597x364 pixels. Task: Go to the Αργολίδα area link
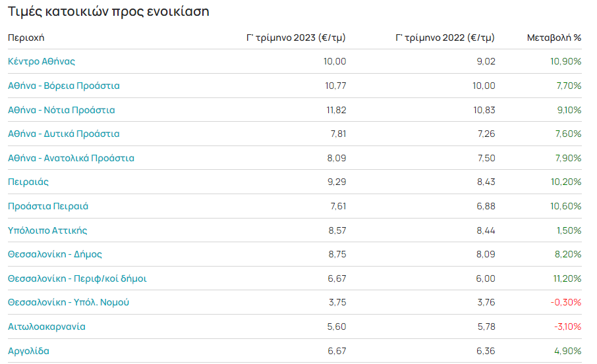point(28,351)
